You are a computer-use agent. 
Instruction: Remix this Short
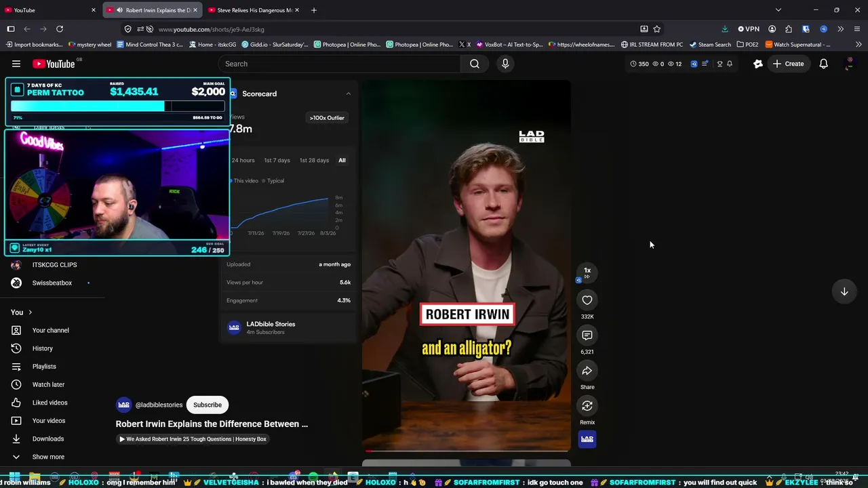(x=587, y=406)
